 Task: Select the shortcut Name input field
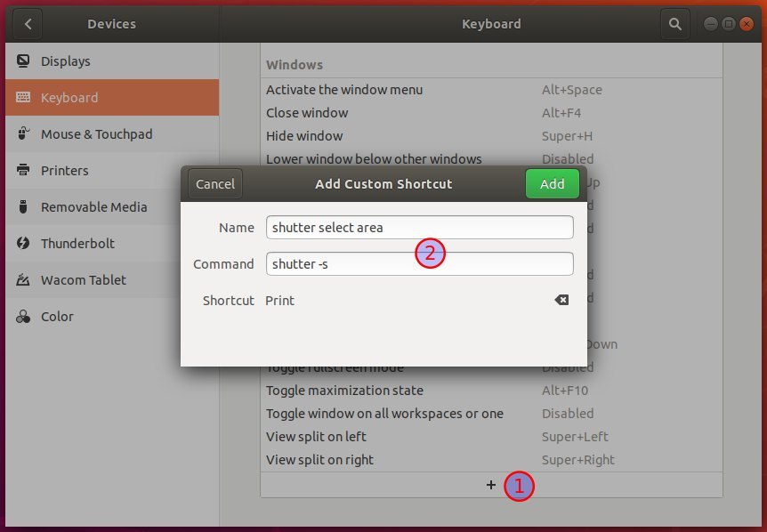pyautogui.click(x=419, y=227)
